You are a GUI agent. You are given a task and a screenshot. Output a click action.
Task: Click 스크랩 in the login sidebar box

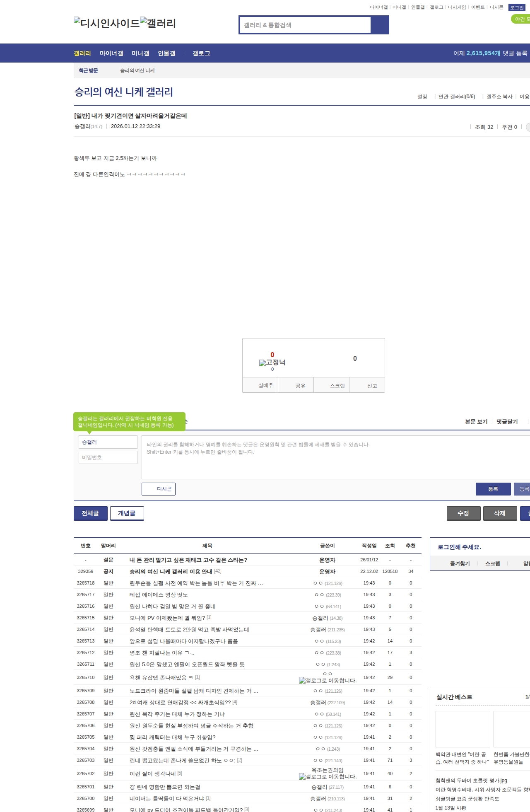[x=493, y=564]
